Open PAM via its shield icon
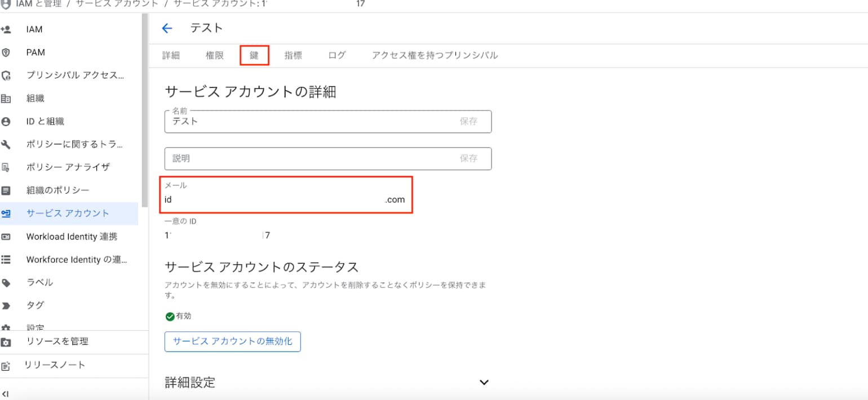This screenshot has height=400, width=868. coord(6,52)
